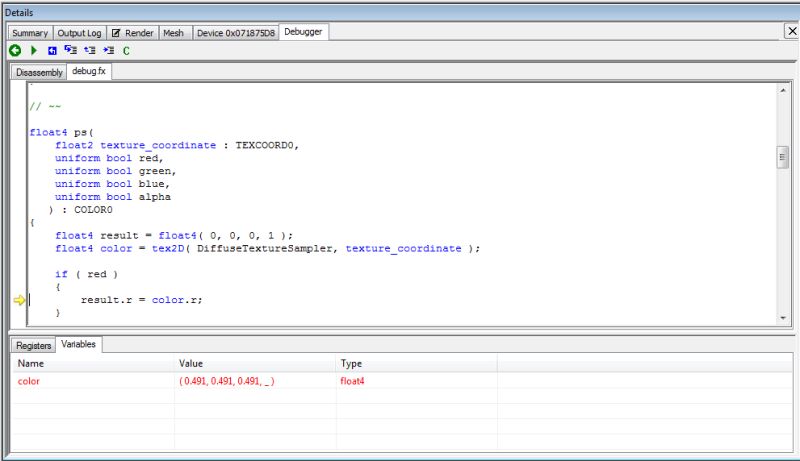Screen dimensions: 800x461
Task: Click the green run/continue play icon
Action: [x=34, y=50]
